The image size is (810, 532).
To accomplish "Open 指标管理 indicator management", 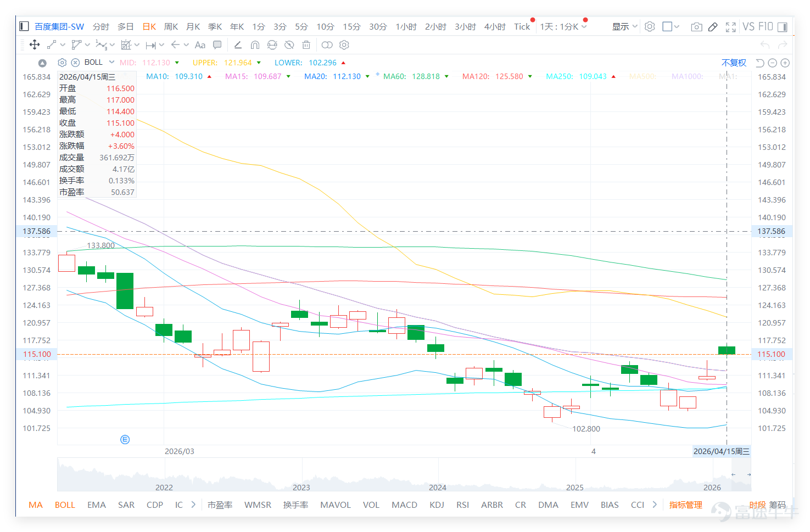I will pos(685,505).
